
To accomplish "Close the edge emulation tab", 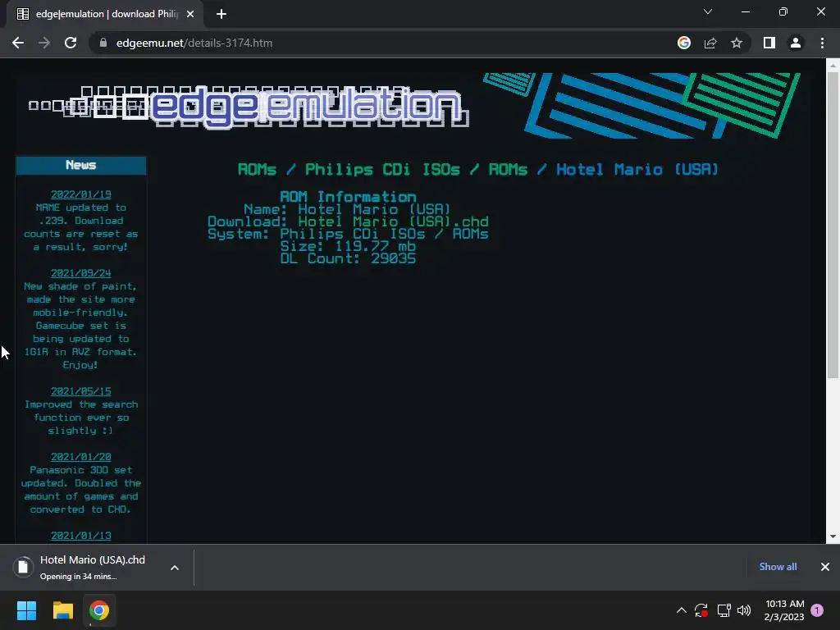I will tap(190, 14).
